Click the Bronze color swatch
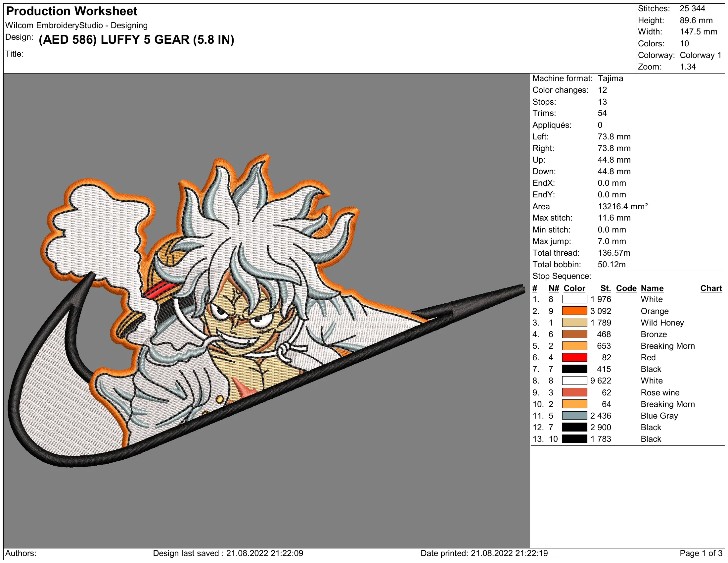 pyautogui.click(x=575, y=334)
